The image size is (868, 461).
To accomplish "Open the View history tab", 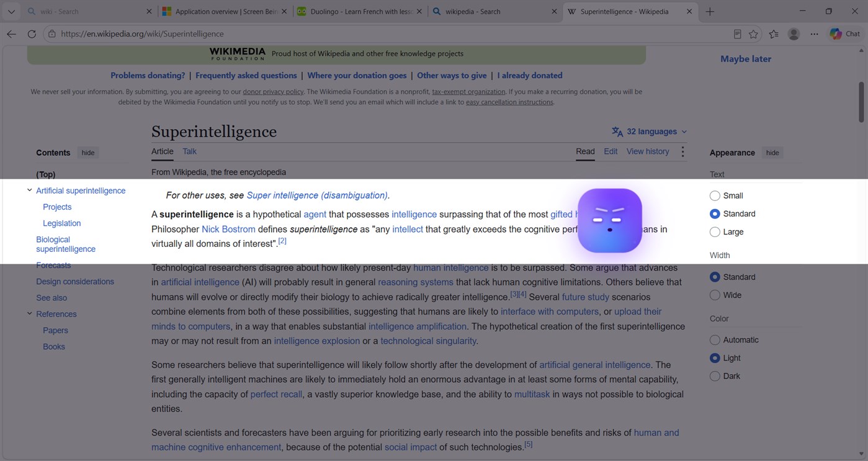I will pos(648,151).
